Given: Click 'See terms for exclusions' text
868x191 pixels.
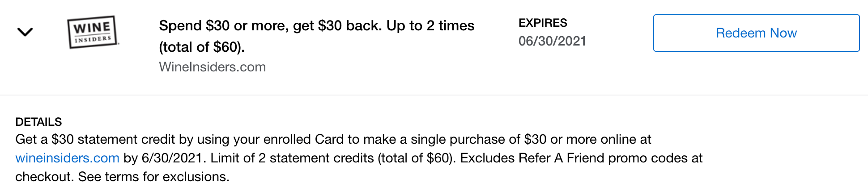Looking at the screenshot, I should [153, 177].
